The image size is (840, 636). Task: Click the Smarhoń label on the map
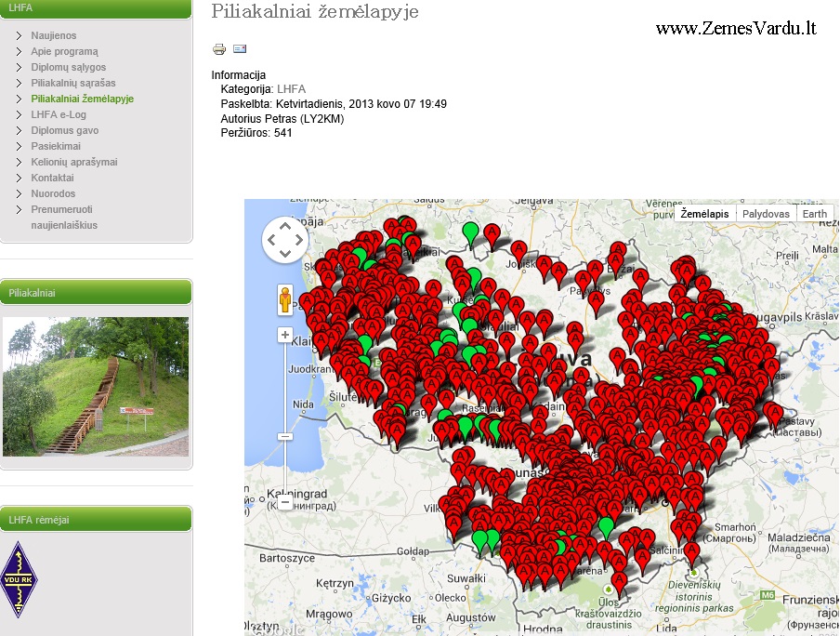pyautogui.click(x=735, y=527)
